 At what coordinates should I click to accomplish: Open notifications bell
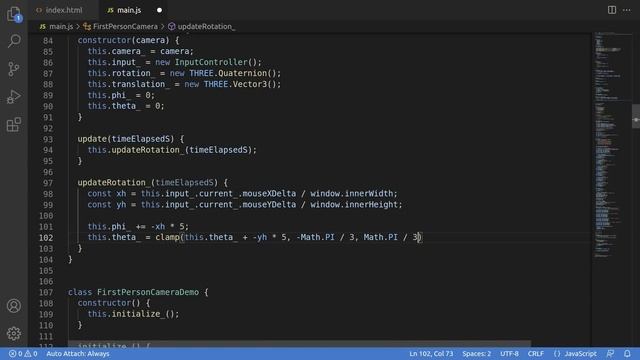pyautogui.click(x=627, y=353)
